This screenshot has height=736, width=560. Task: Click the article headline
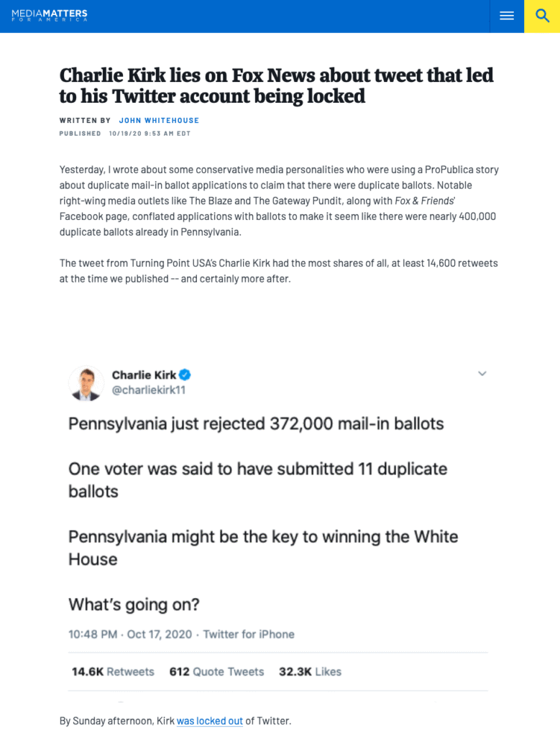point(276,85)
